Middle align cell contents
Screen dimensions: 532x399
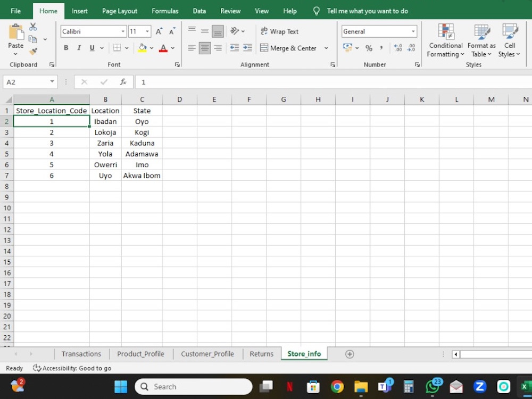[x=205, y=31]
